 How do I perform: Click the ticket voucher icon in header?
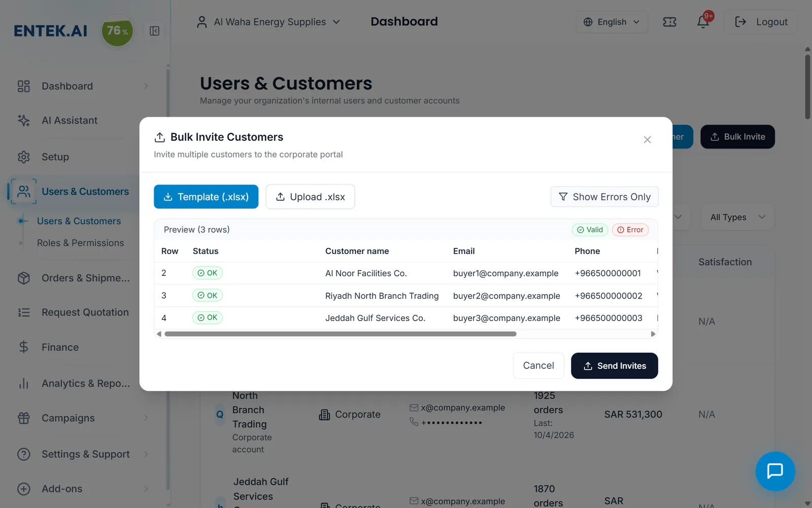[x=669, y=22]
